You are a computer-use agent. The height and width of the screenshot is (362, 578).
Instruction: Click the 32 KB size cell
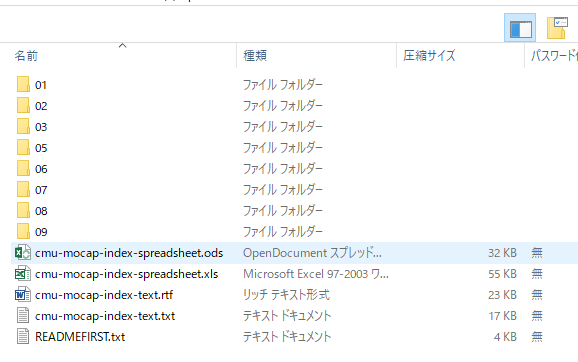[x=502, y=253]
